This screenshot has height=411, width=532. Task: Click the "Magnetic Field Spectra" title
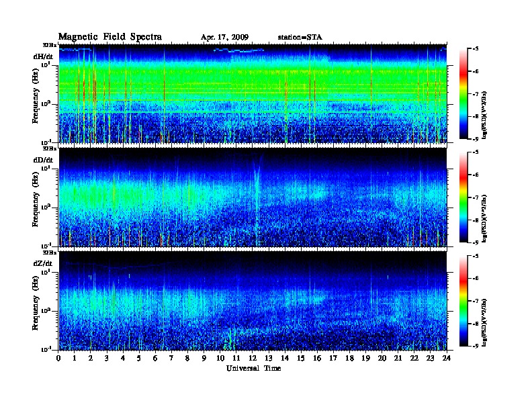pos(110,37)
